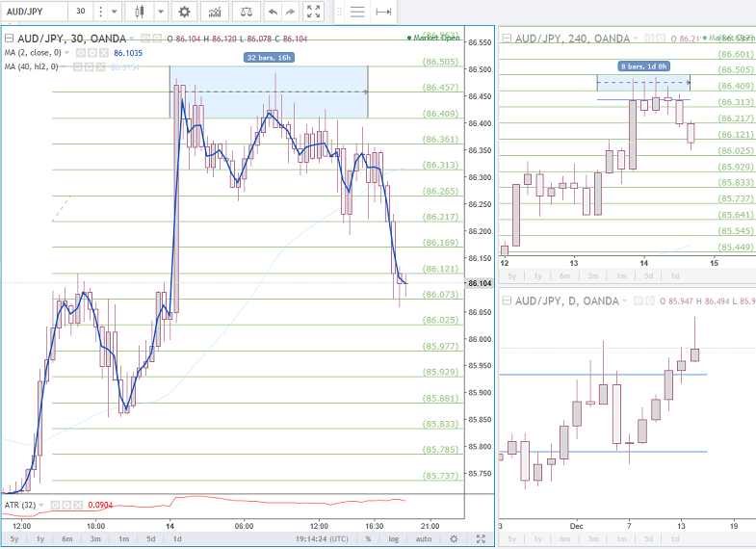Screen dimensions: 756x549
Task: Collapse the AUD/JPY D chart legend
Action: [x=507, y=301]
